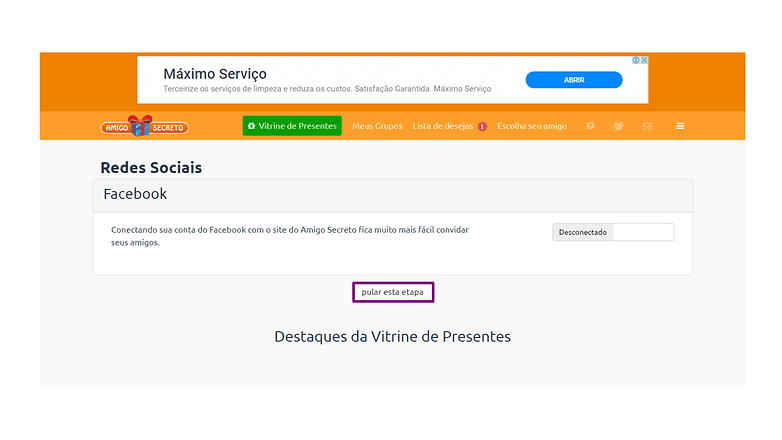Click the ad description about Terceirize os serviços
Image resolution: width=782 pixels, height=440 pixels.
click(x=327, y=89)
